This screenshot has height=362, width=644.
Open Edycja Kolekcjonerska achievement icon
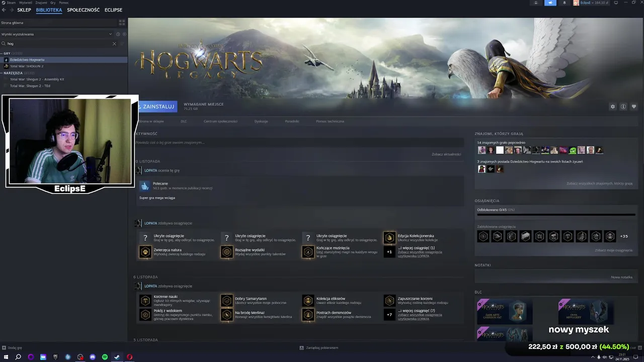(x=389, y=238)
